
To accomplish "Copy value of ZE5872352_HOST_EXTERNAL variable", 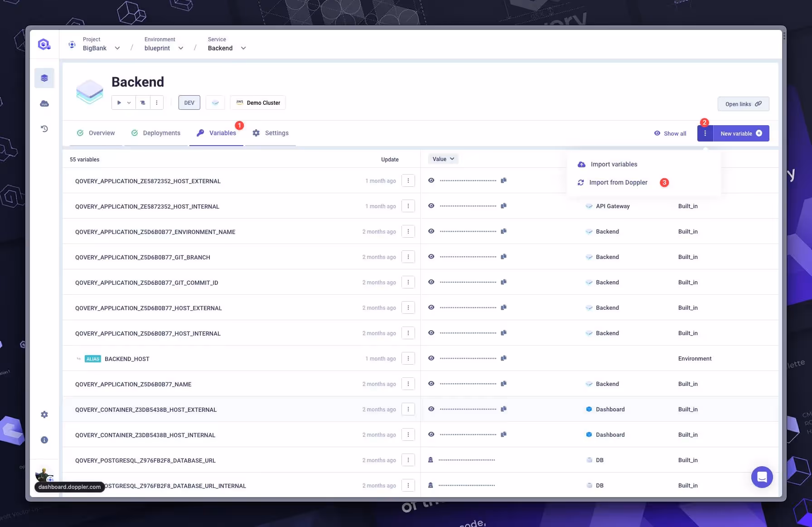I will tap(503, 181).
